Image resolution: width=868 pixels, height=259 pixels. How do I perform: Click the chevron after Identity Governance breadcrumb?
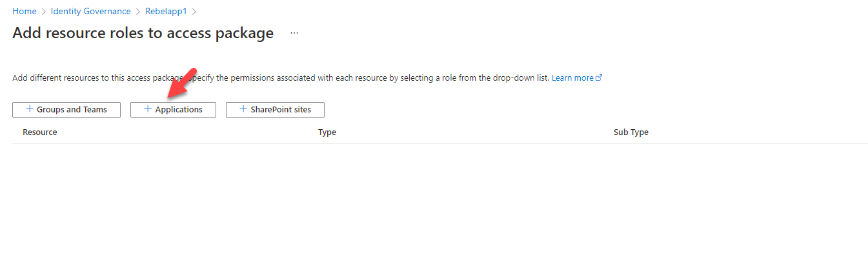pos(138,12)
